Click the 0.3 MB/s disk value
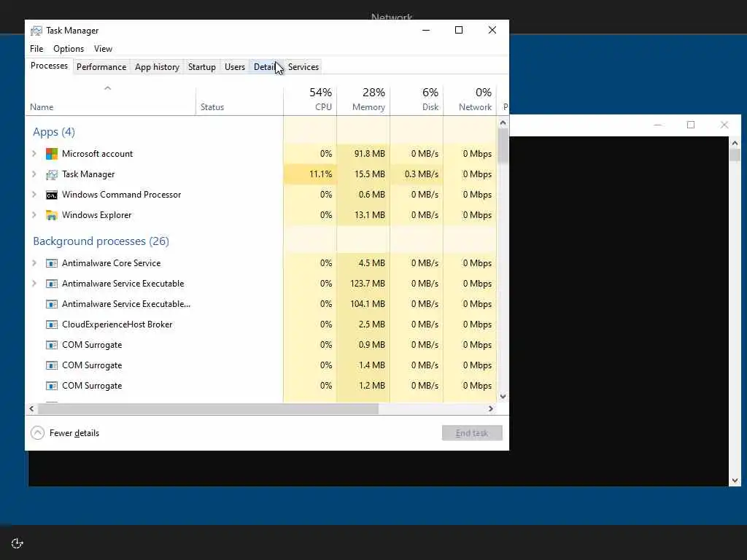The width and height of the screenshot is (747, 560). point(421,174)
